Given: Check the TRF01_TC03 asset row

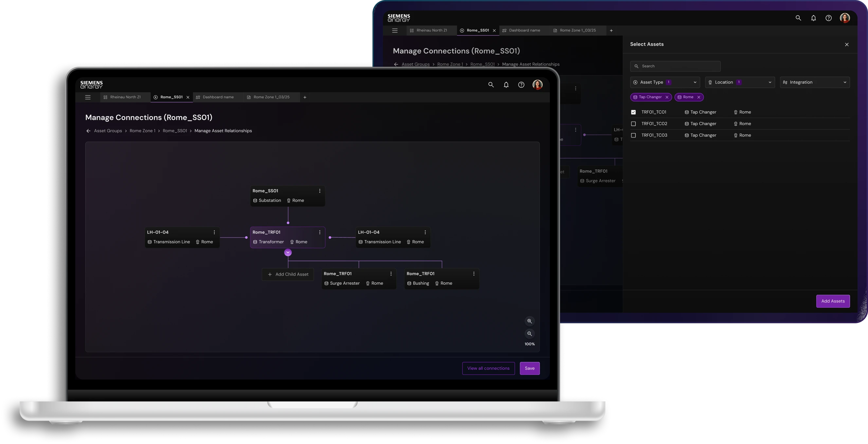Looking at the screenshot, I should coord(633,135).
